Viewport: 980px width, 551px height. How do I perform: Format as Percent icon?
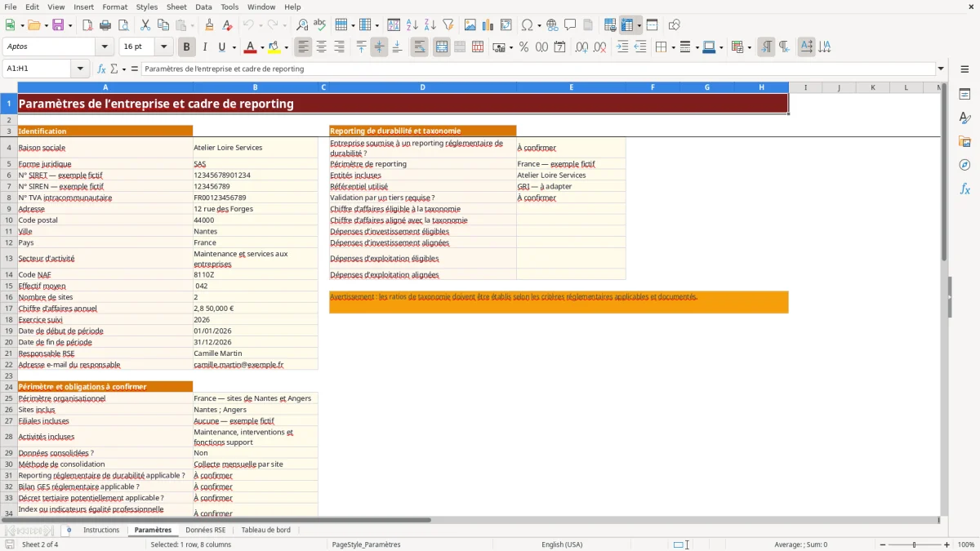(523, 47)
